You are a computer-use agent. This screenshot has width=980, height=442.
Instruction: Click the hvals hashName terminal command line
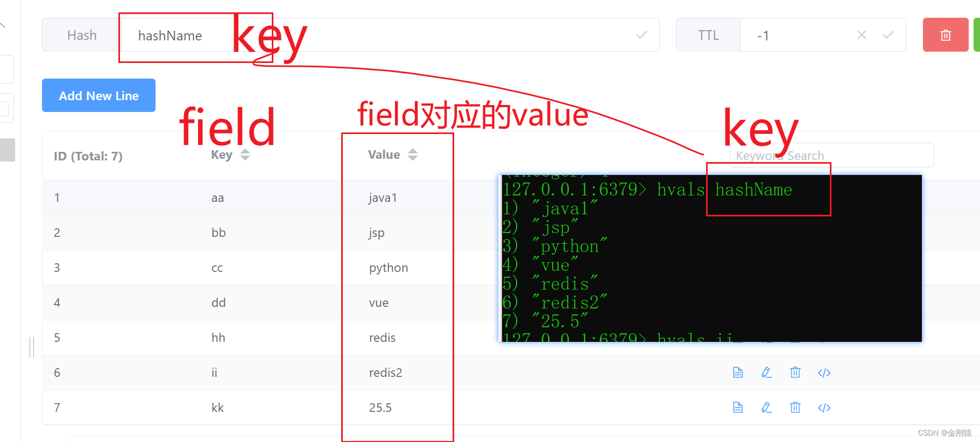(x=647, y=190)
